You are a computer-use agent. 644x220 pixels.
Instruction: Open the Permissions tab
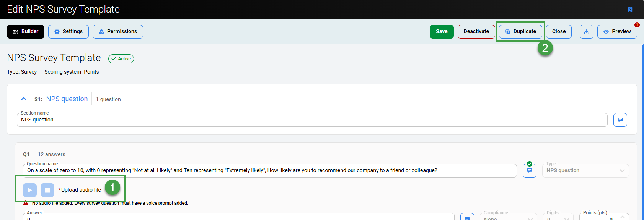click(118, 32)
